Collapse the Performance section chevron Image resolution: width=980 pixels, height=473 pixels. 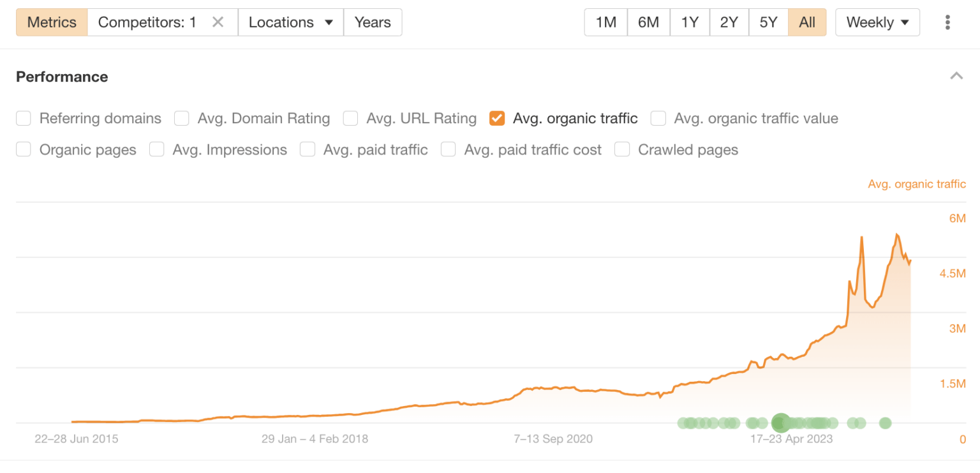tap(956, 75)
